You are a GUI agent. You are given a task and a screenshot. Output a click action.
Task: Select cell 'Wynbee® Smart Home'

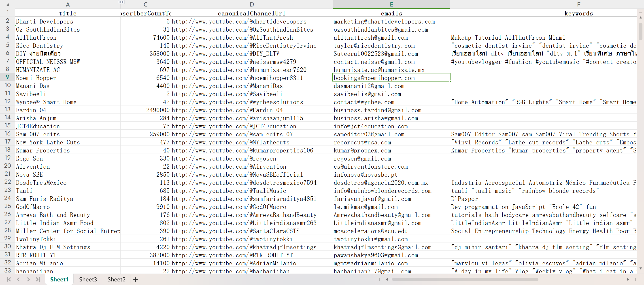pos(68,102)
